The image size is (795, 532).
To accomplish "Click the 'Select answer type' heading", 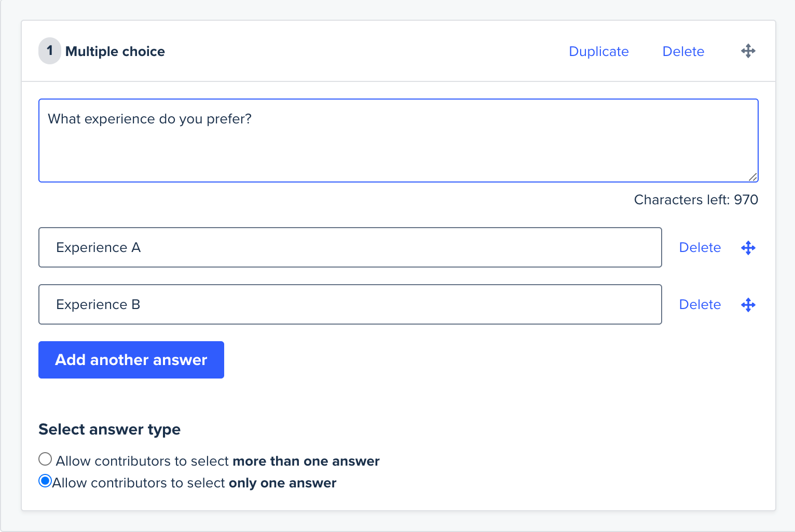I will (x=109, y=429).
